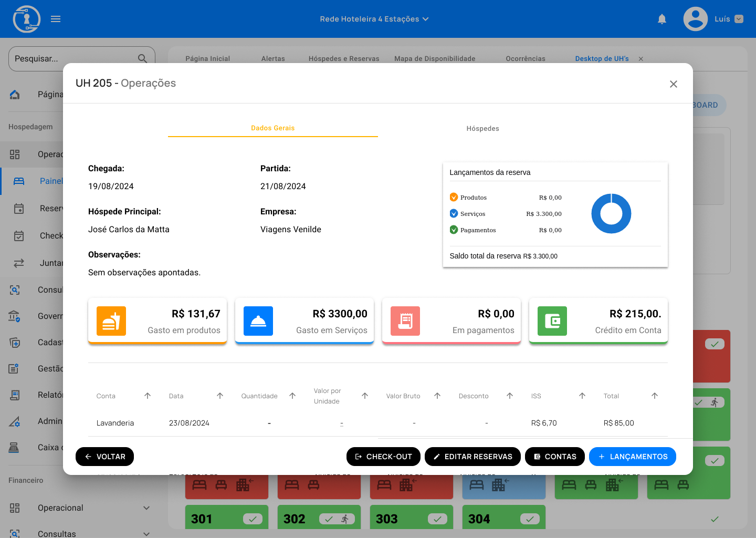Click the red payments receipt icon
This screenshot has width=756, height=538.
pos(405,321)
